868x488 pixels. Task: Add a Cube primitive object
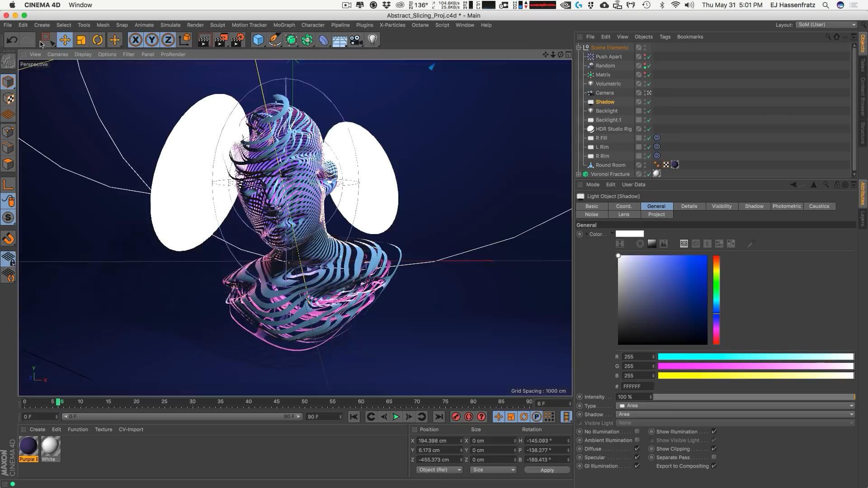pos(258,40)
